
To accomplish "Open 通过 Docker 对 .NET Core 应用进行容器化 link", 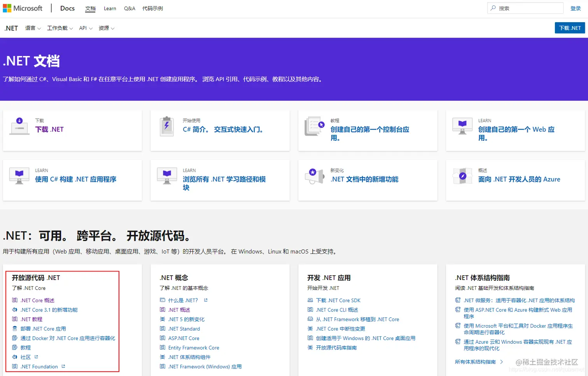I will coord(68,338).
